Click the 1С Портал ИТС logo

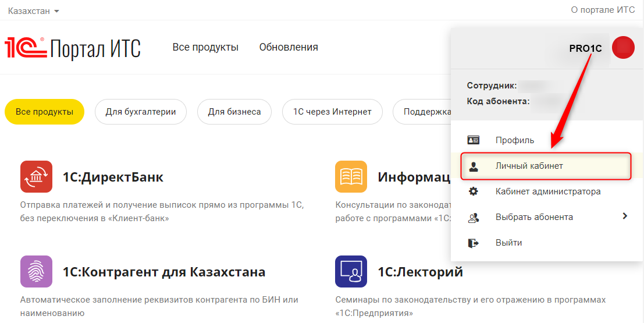point(73,48)
